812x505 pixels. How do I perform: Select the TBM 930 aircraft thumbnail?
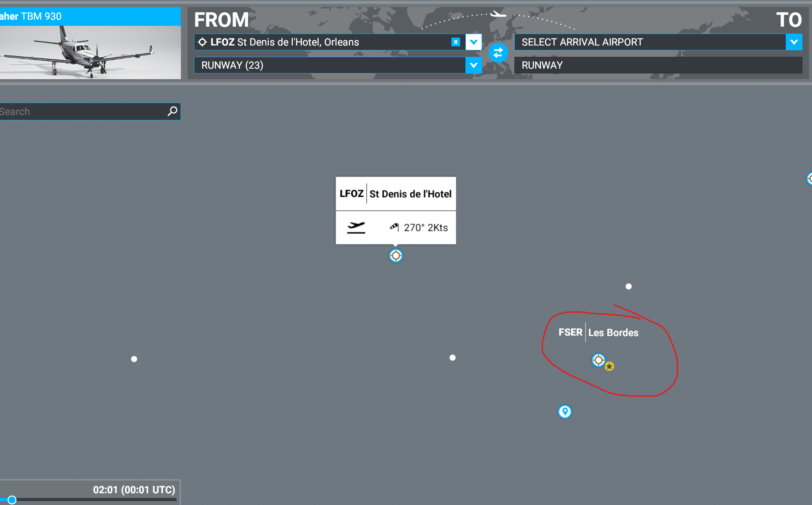90,52
